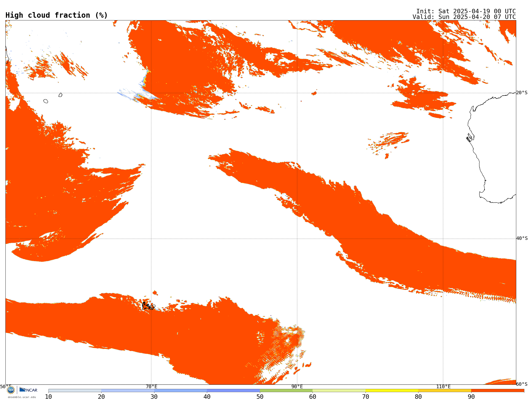The width and height of the screenshot is (532, 400).
Task: Click colorbar tick label 50
Action: tap(260, 397)
